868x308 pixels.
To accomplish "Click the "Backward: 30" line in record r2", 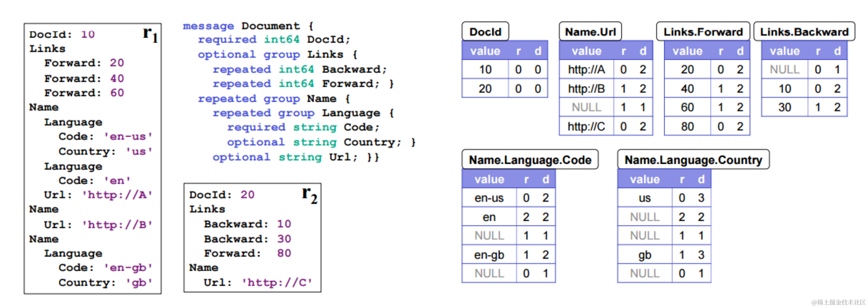I will 248,239.
